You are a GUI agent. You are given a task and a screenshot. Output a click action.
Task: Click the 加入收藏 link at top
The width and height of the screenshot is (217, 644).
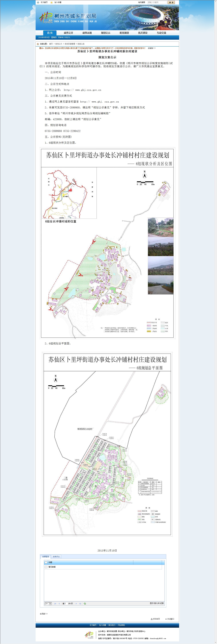coord(58,2)
